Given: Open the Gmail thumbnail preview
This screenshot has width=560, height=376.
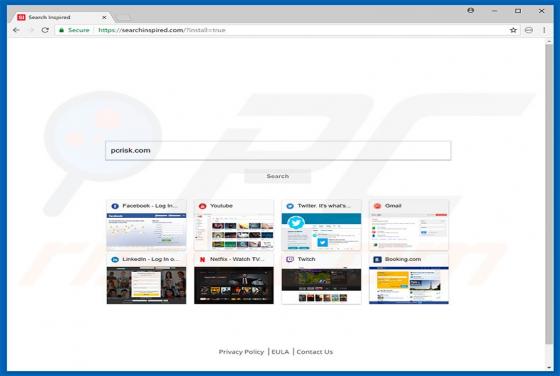Looking at the screenshot, I should [409, 231].
